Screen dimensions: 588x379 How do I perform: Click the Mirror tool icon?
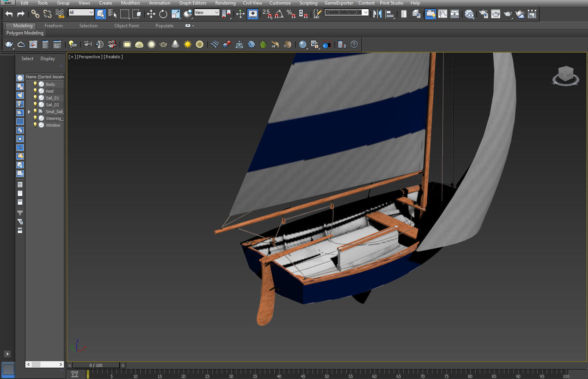(x=377, y=14)
